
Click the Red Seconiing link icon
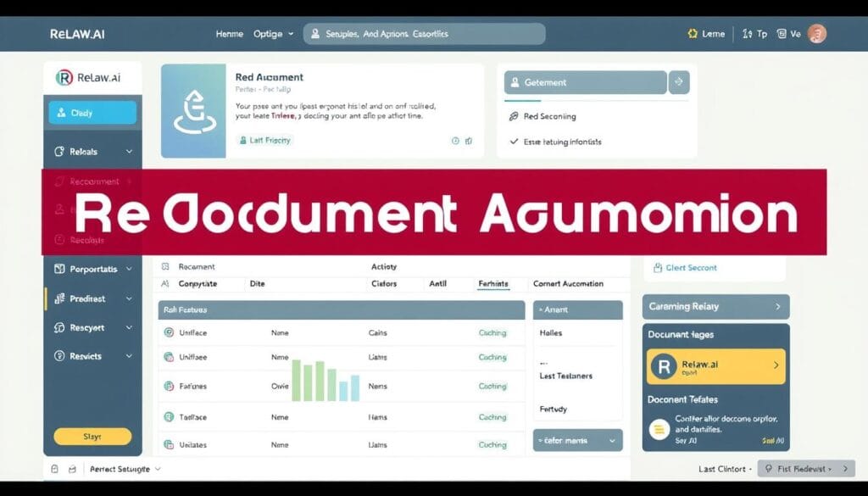pos(515,117)
